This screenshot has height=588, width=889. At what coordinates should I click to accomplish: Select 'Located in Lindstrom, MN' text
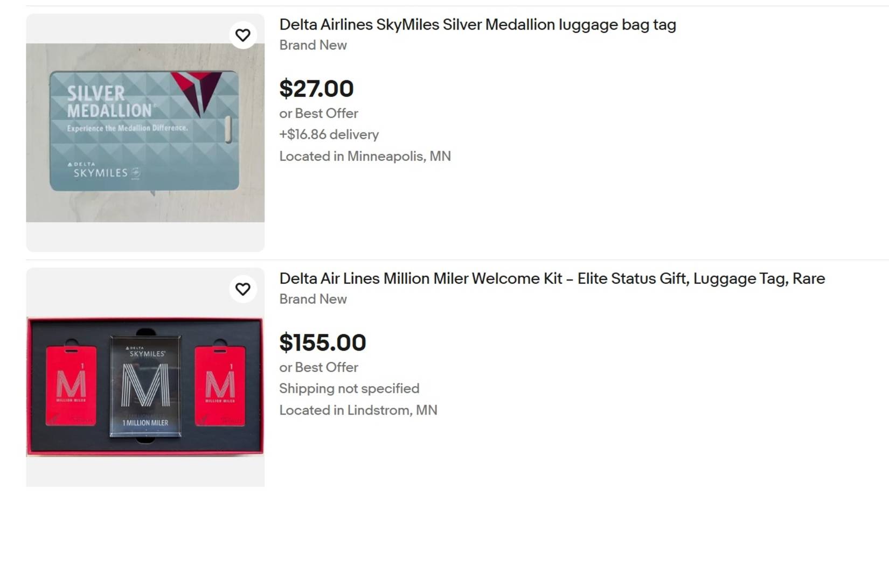click(358, 410)
